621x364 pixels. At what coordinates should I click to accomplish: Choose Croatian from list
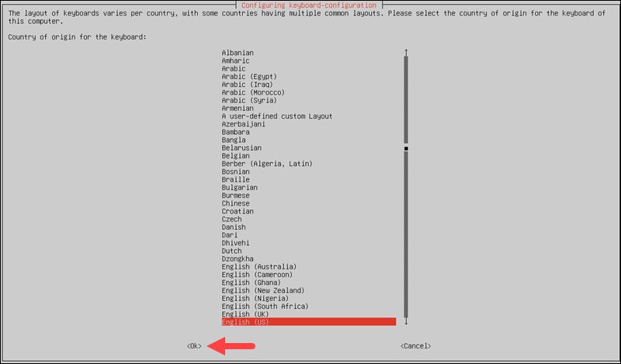coord(238,211)
